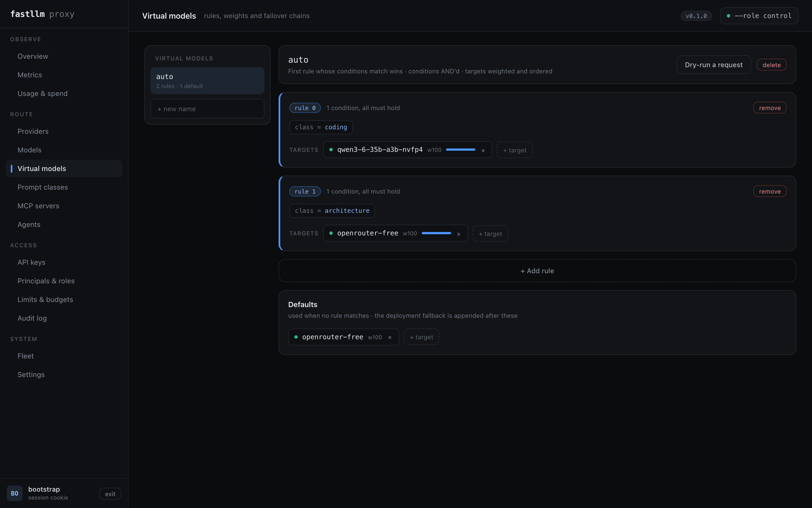Remove qwen3-6-35b-a3b-nvfp4 target with x icon
The width and height of the screenshot is (812, 508).
(483, 150)
